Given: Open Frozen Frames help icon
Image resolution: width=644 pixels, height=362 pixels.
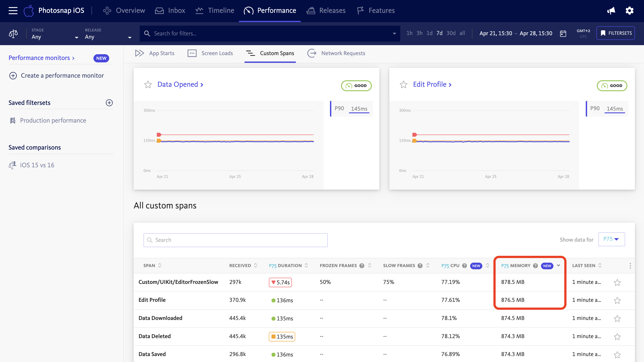Looking at the screenshot, I should [362, 266].
